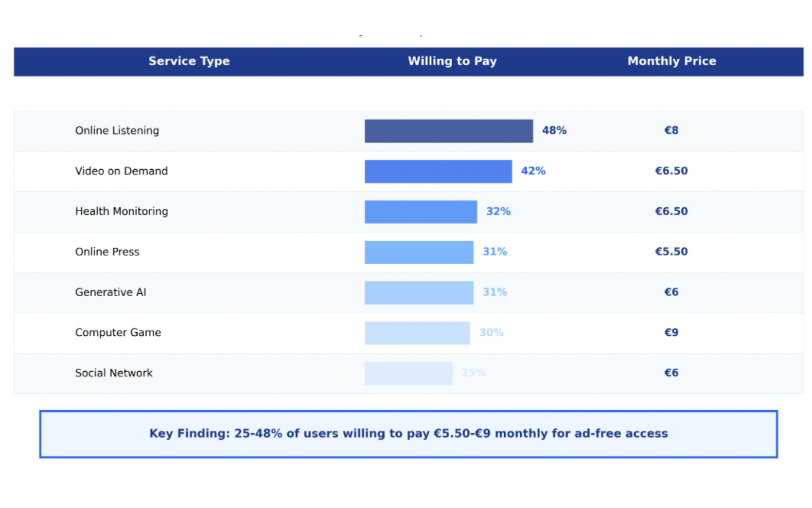Click the Video on Demand percentage bar
This screenshot has height=508, width=812.
[x=438, y=171]
